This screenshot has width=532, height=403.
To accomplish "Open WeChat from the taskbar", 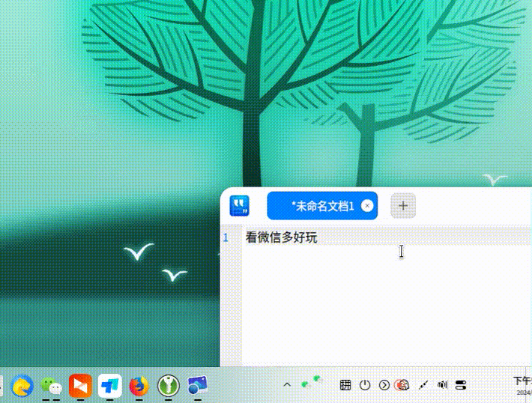I will coord(51,386).
